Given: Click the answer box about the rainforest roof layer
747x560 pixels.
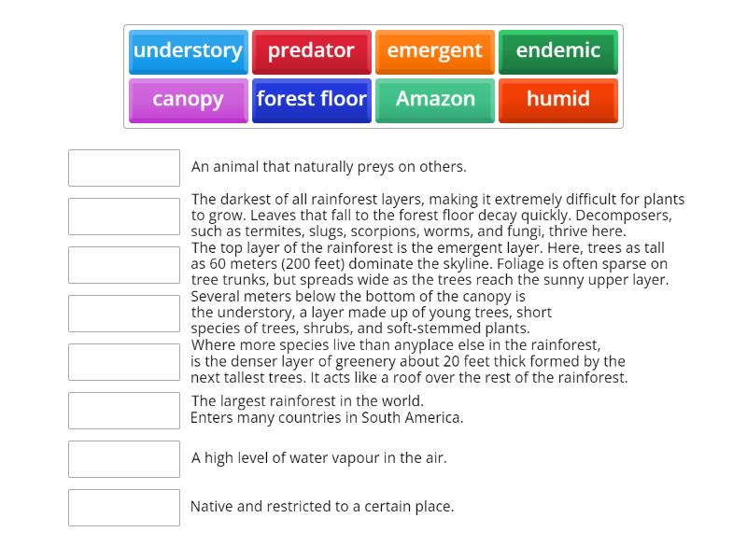Looking at the screenshot, I should click(124, 361).
